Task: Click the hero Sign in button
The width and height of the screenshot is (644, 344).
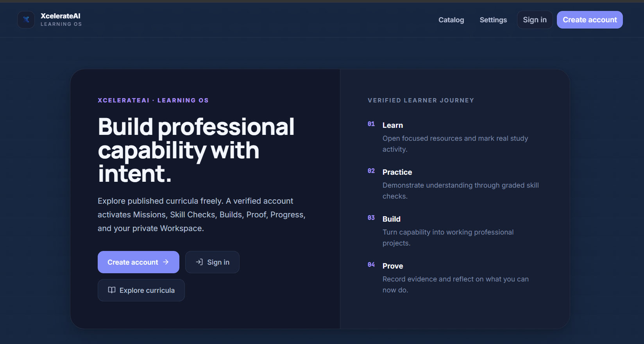Action: click(x=212, y=262)
